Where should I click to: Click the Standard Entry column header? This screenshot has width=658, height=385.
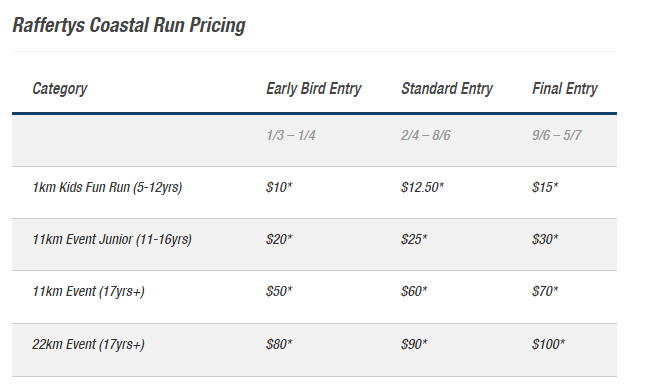click(x=447, y=89)
